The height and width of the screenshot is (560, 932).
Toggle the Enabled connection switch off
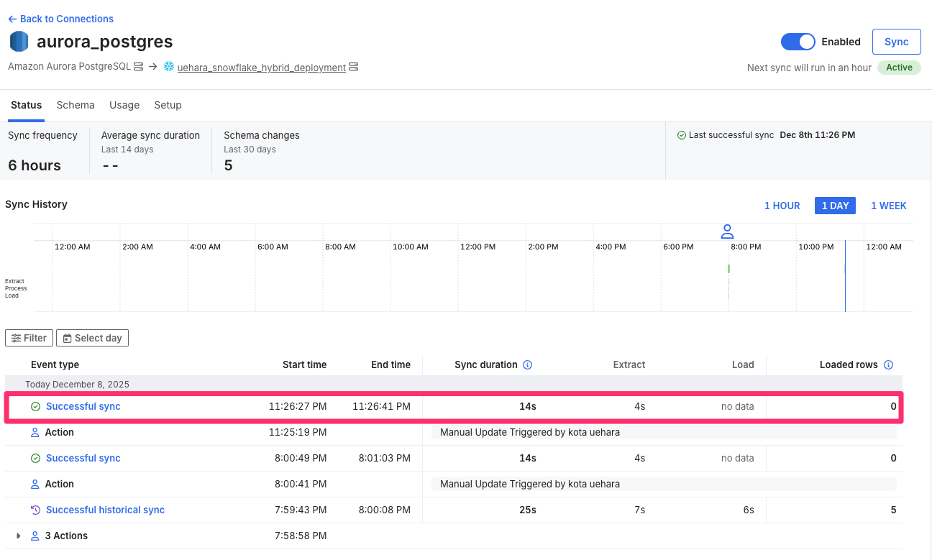[798, 42]
